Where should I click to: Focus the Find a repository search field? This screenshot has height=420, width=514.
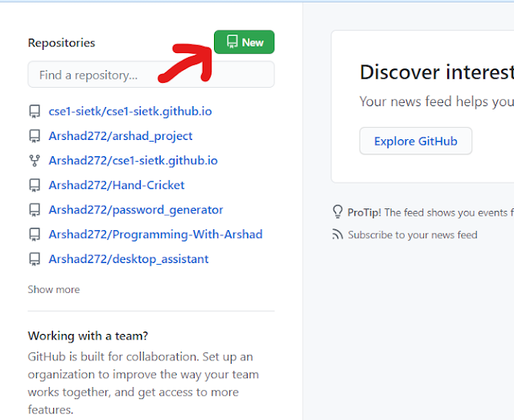pos(150,75)
